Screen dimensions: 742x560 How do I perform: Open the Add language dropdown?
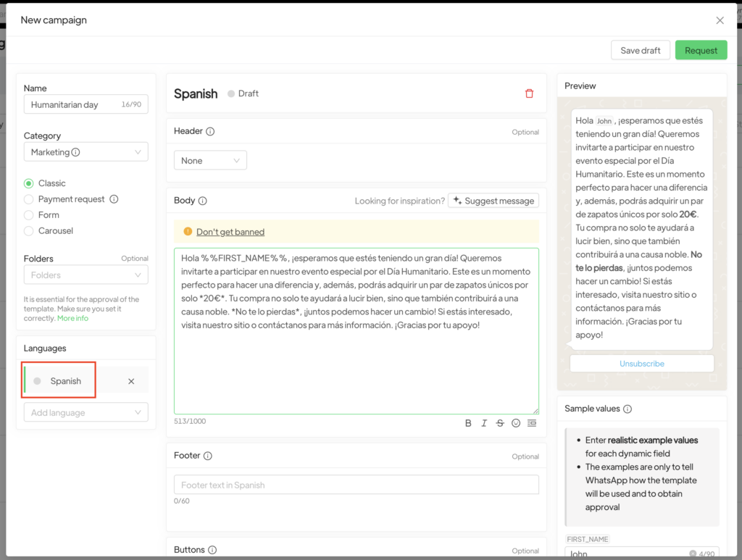pyautogui.click(x=86, y=413)
